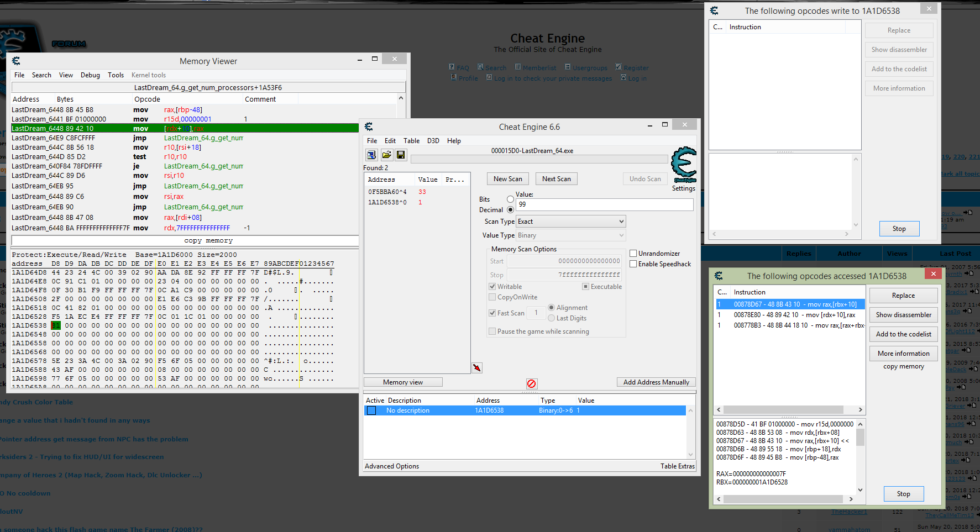The image size is (980, 532).
Task: Click the Profile icon on the forum
Action: click(x=453, y=77)
